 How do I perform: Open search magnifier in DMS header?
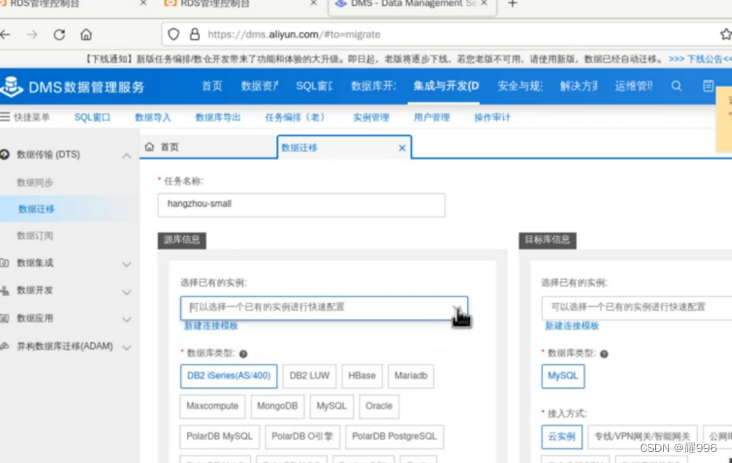[676, 86]
